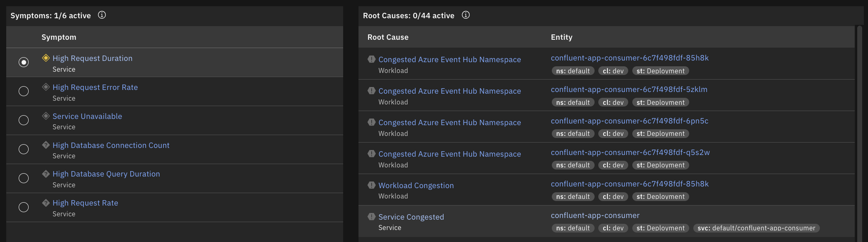Click Root Causes panel vertical scrollbar
The image size is (868, 242).
point(860,124)
